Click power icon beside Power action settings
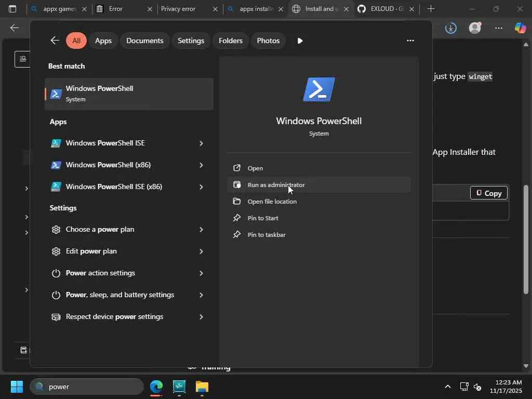Viewport: 532px width, 399px height. point(56,273)
